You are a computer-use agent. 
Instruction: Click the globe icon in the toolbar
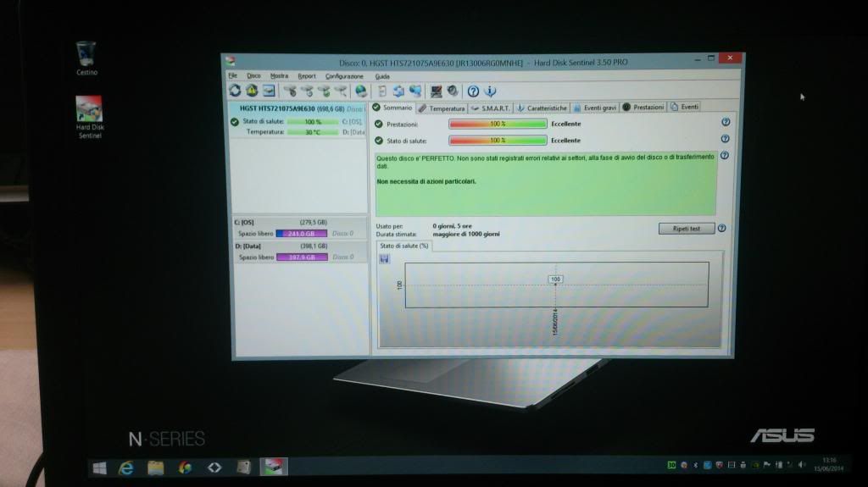[x=361, y=91]
